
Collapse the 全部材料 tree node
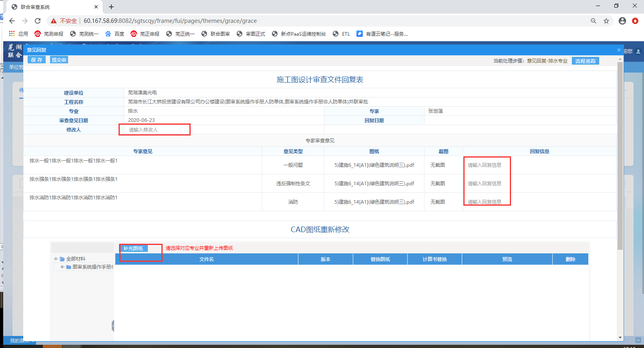(x=56, y=259)
